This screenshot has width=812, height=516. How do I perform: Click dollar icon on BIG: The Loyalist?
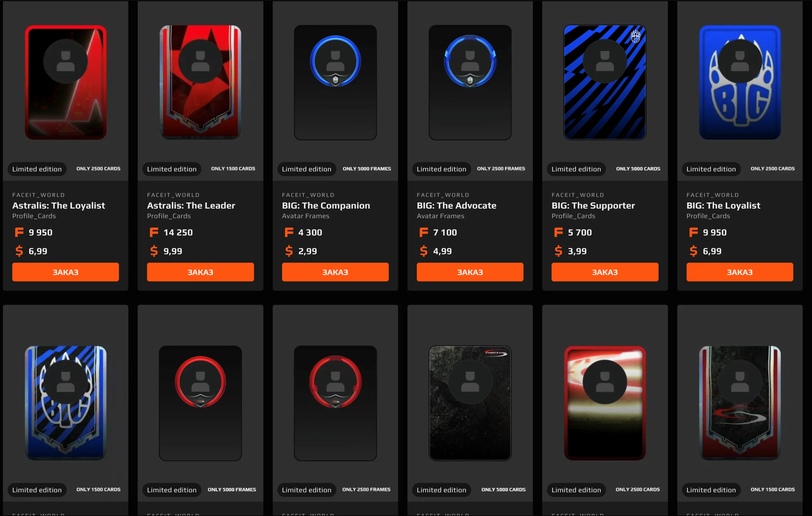pos(693,251)
